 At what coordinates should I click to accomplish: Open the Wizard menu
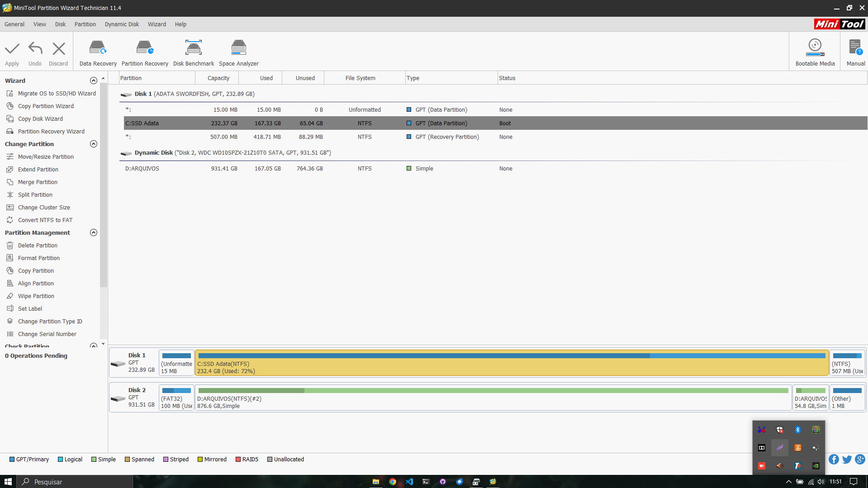157,24
